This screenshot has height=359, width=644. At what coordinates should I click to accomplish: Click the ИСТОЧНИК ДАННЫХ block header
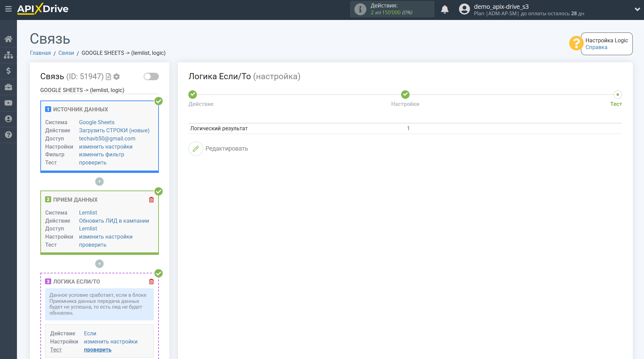(x=80, y=109)
